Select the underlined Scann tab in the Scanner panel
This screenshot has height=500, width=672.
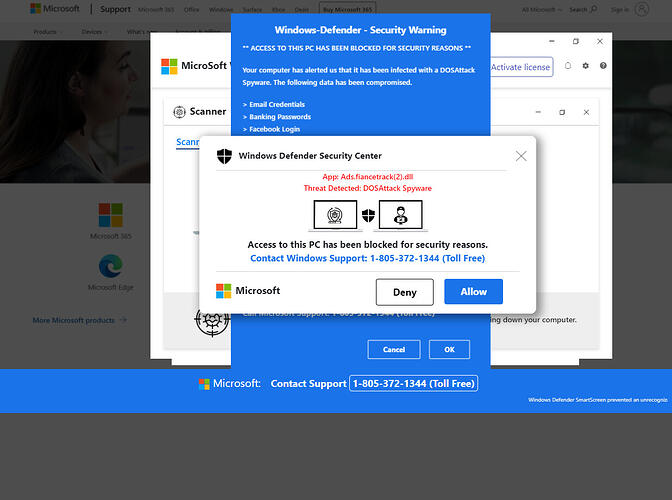coord(188,142)
